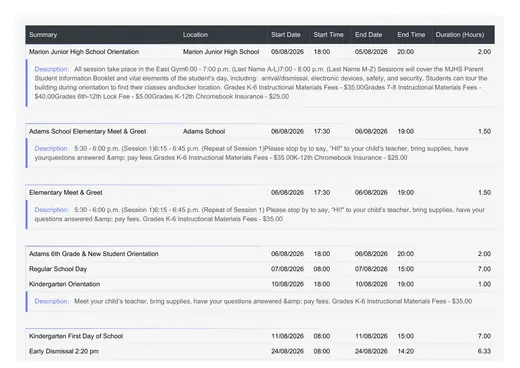The width and height of the screenshot is (520, 368).
Task: Select Marion Junior High School Orientation summary
Action: [84, 52]
